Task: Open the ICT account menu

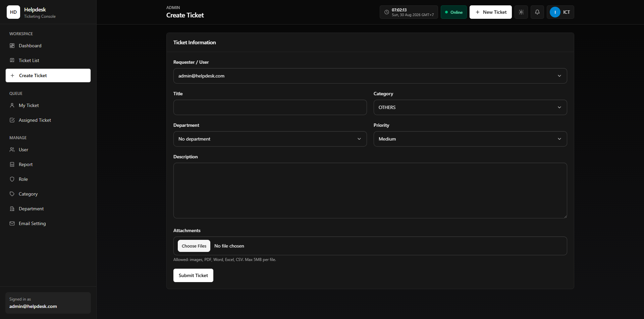Action: point(560,12)
